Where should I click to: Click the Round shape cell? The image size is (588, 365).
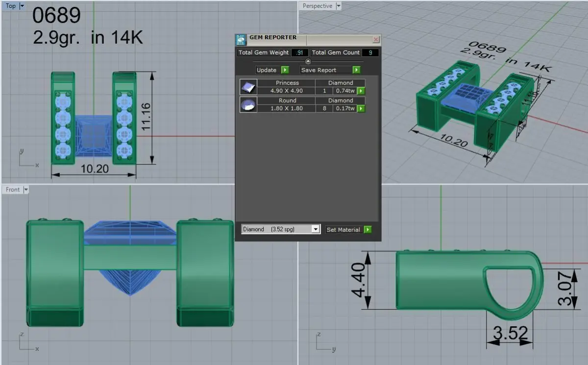click(x=287, y=101)
